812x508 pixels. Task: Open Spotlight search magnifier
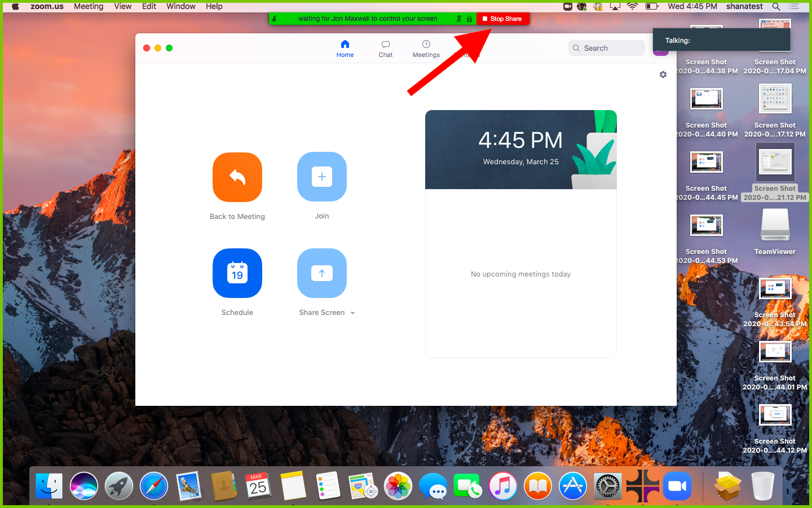click(776, 6)
